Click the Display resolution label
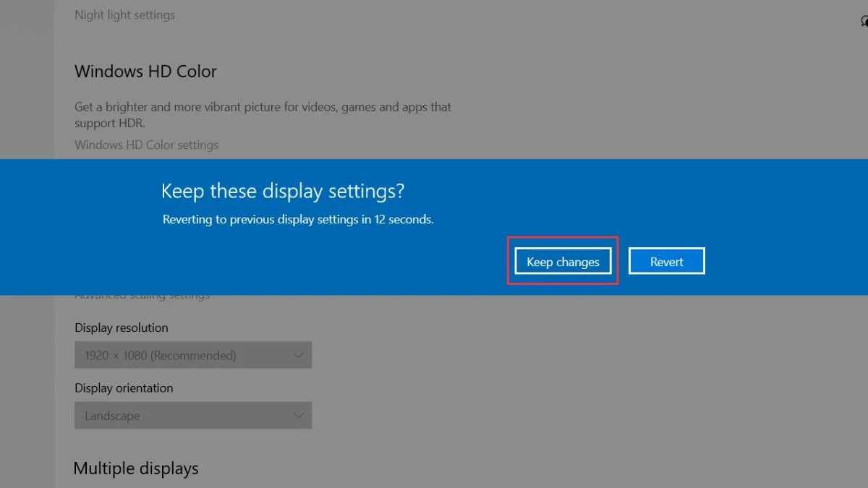This screenshot has width=868, height=488. pos(122,328)
